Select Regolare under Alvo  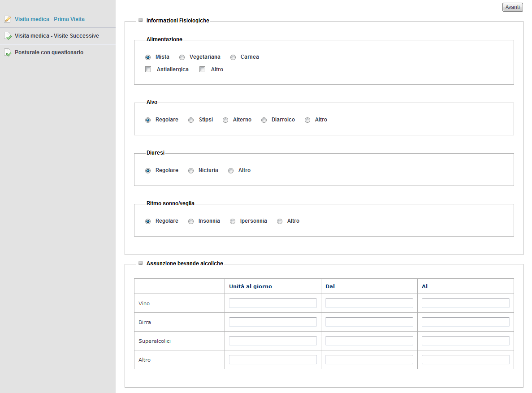tap(148, 120)
